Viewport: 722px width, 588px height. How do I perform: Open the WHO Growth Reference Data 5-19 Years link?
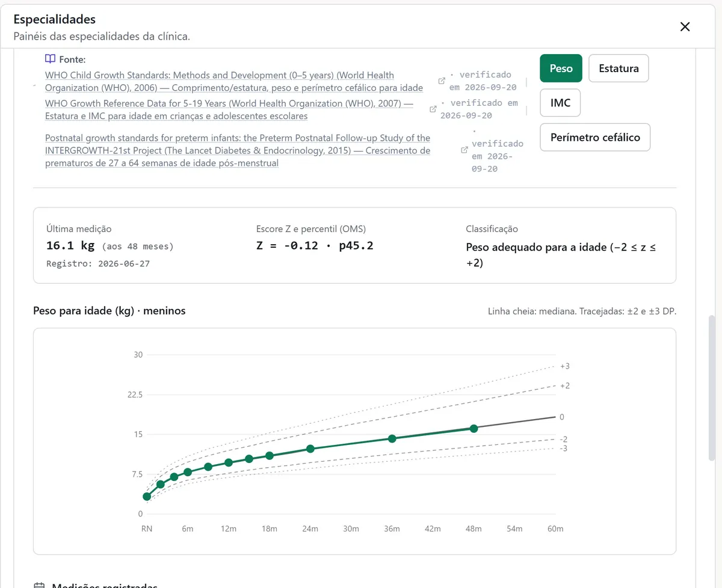pos(229,110)
